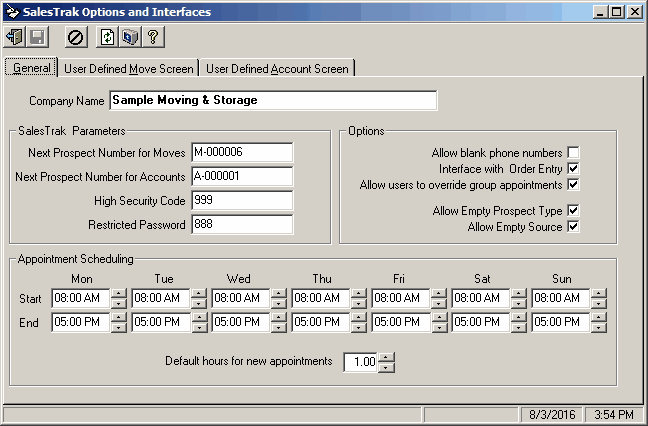Viewport: 648px width, 426px height.
Task: Click the question mark help icon
Action: point(153,37)
